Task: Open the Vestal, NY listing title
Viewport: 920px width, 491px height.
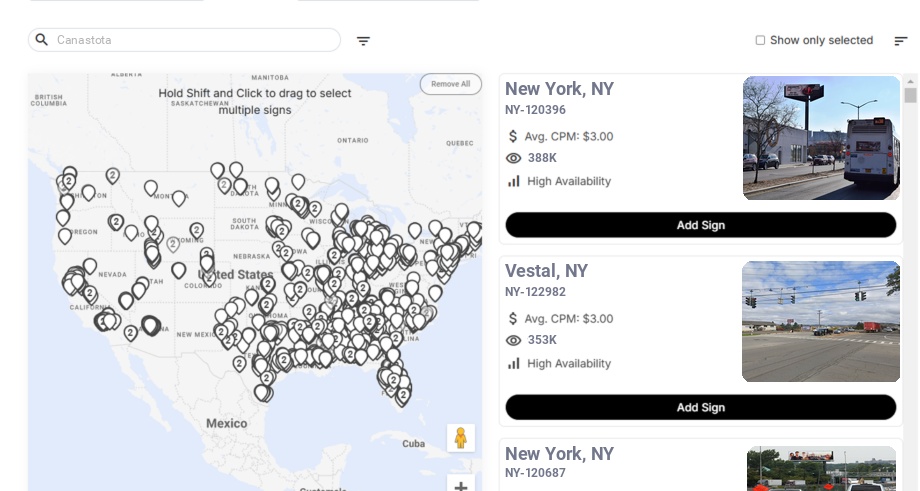Action: (546, 271)
